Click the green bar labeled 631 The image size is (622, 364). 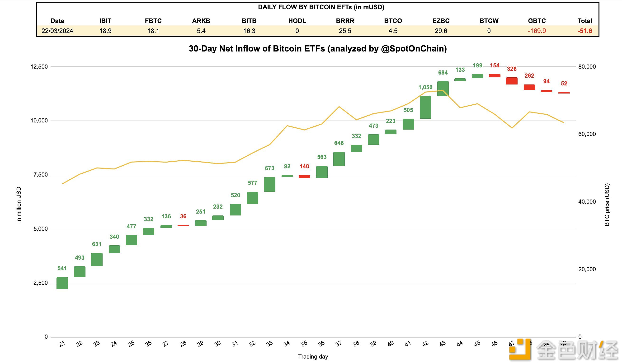click(x=97, y=260)
